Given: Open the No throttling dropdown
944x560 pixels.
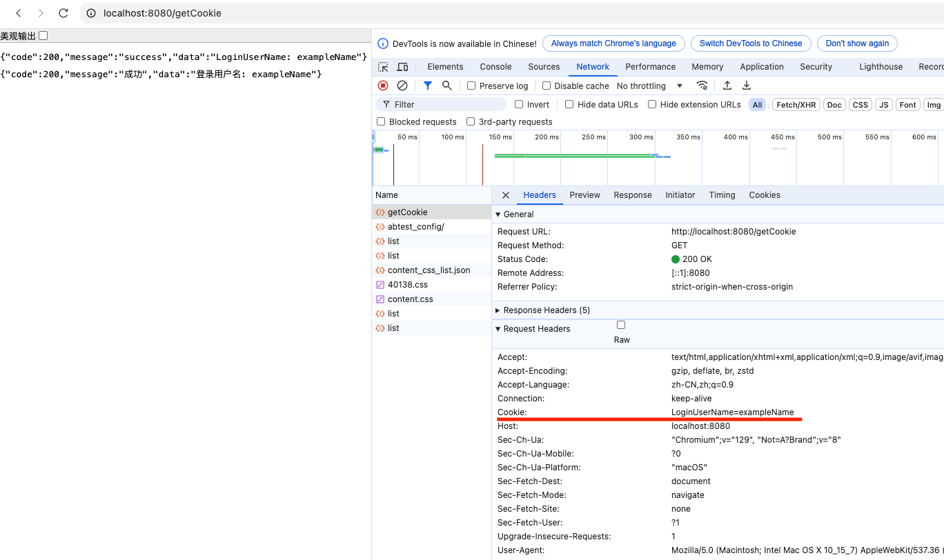Looking at the screenshot, I should click(649, 86).
